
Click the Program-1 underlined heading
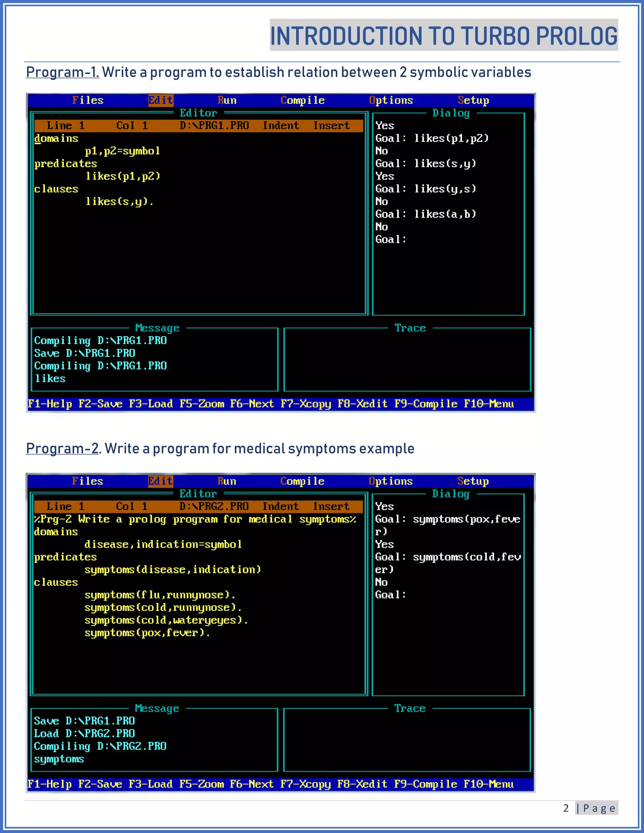point(62,72)
